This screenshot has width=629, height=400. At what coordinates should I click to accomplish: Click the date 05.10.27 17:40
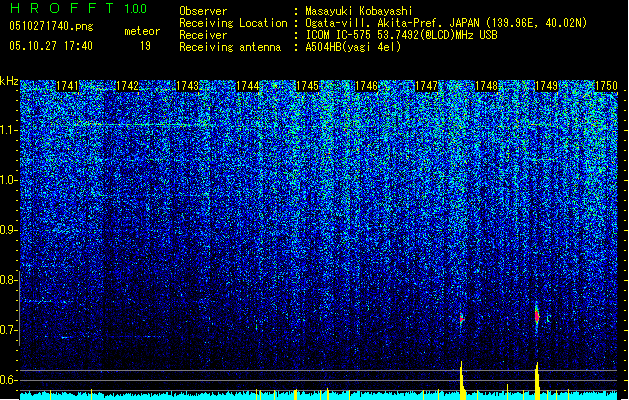[x=51, y=46]
